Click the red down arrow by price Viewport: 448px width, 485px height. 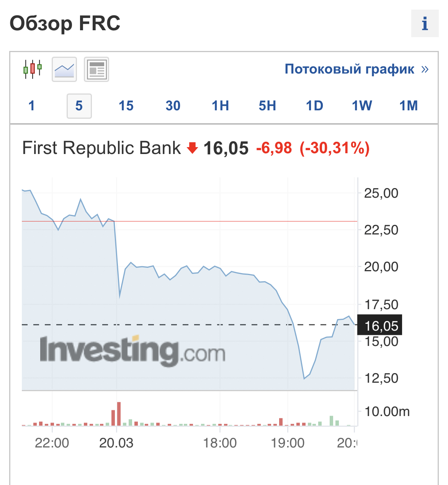(192, 148)
